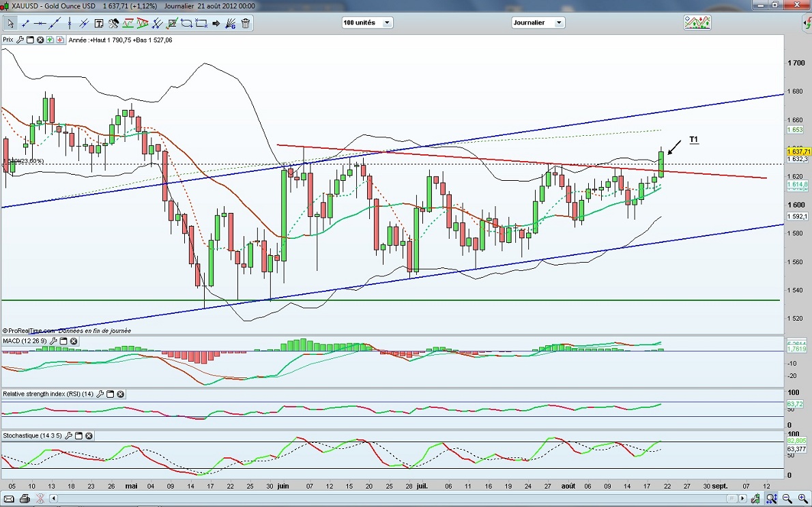Select the arrow cursor tool
The image size is (812, 507).
[10, 23]
